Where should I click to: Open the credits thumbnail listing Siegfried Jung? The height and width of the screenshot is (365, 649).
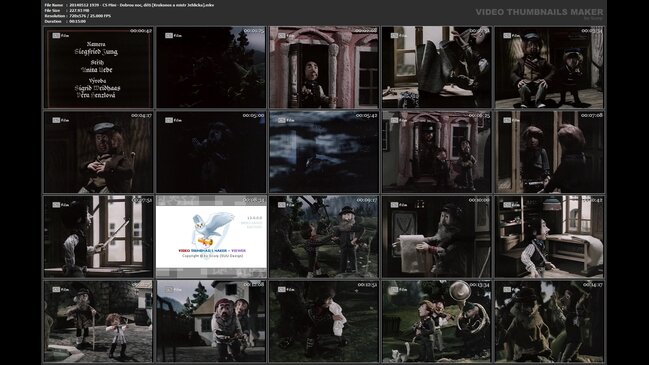tap(98, 67)
